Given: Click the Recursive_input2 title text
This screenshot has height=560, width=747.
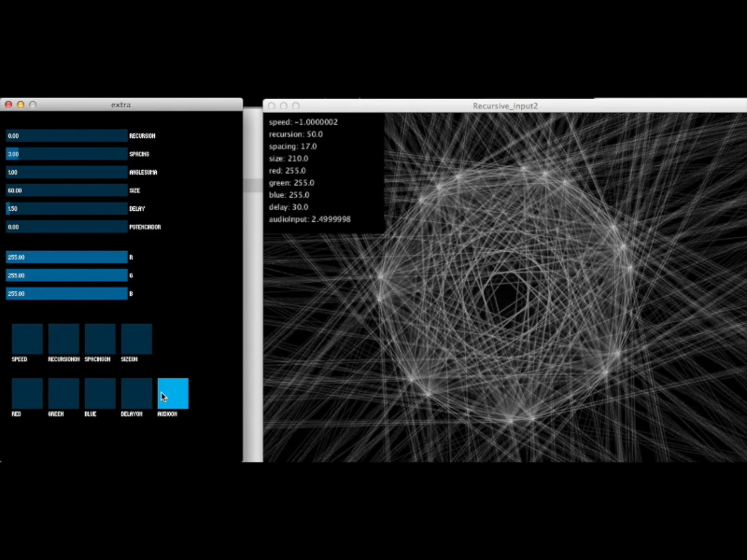Looking at the screenshot, I should (505, 106).
